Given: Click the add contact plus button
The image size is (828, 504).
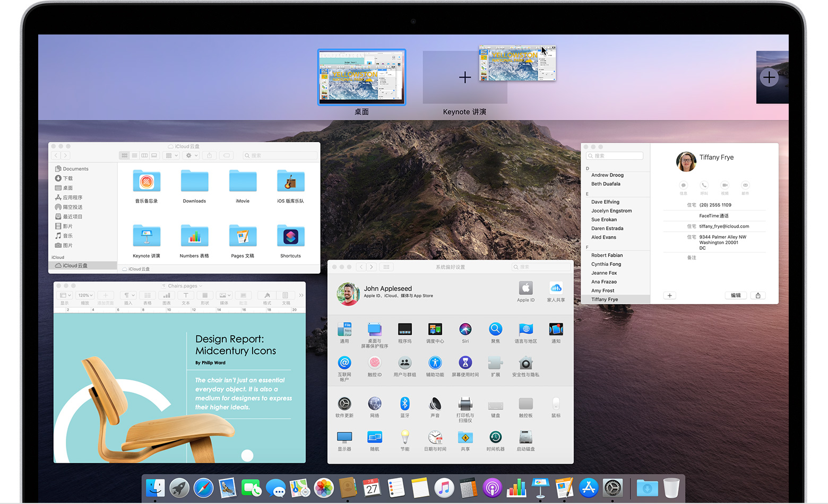Looking at the screenshot, I should point(670,296).
